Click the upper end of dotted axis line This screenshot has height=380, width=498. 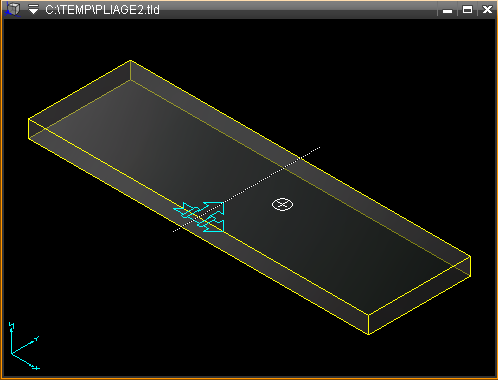318,148
